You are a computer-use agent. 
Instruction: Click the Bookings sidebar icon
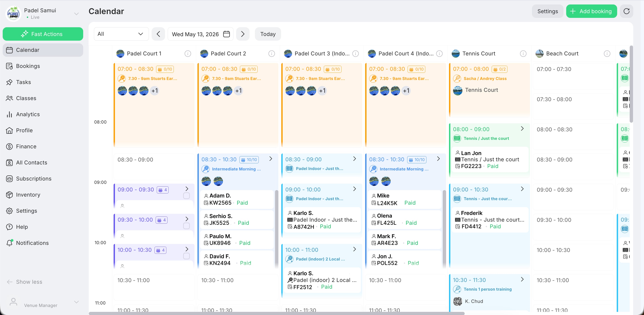[x=9, y=66]
